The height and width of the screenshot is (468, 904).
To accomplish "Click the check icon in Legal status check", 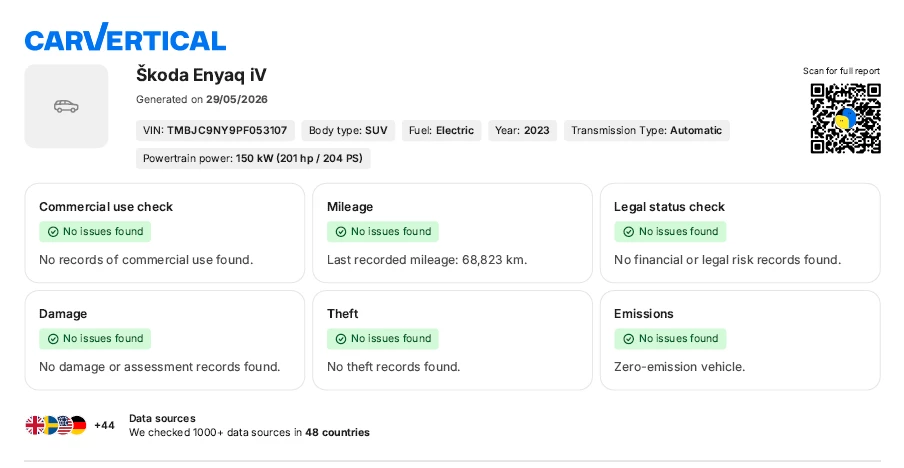I will [628, 232].
